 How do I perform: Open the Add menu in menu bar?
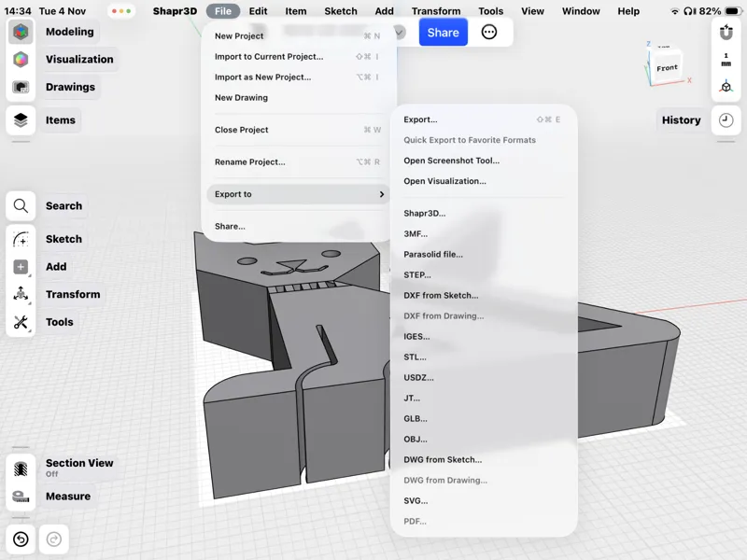[x=384, y=11]
